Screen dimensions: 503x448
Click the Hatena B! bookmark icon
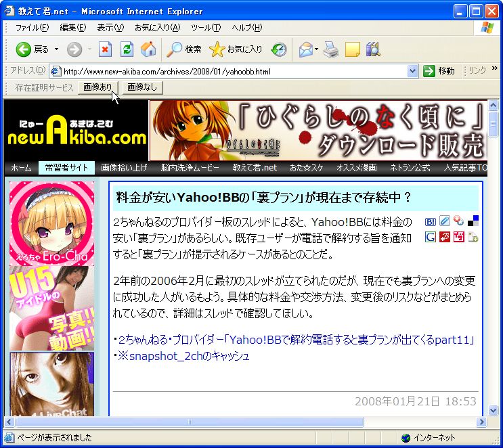(x=430, y=221)
